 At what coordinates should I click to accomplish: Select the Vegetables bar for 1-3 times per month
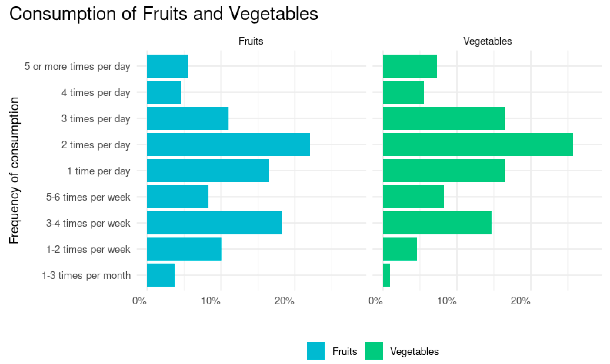tap(386, 275)
